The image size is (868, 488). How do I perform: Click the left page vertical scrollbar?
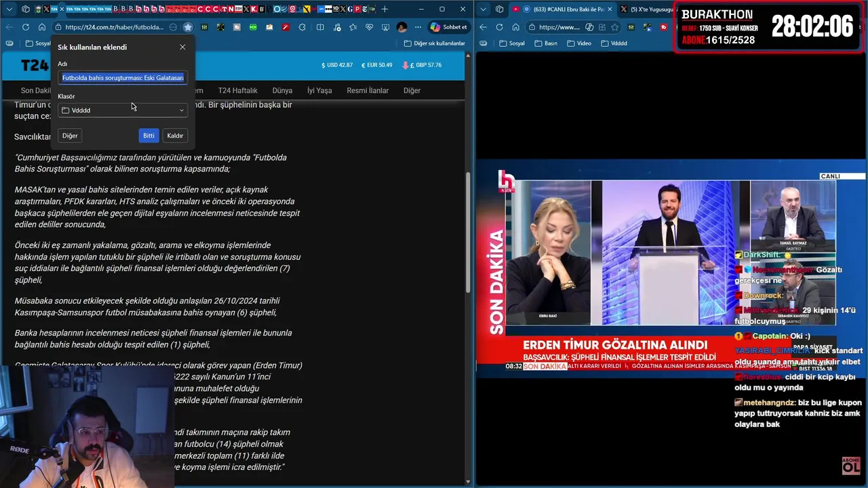[x=468, y=234]
